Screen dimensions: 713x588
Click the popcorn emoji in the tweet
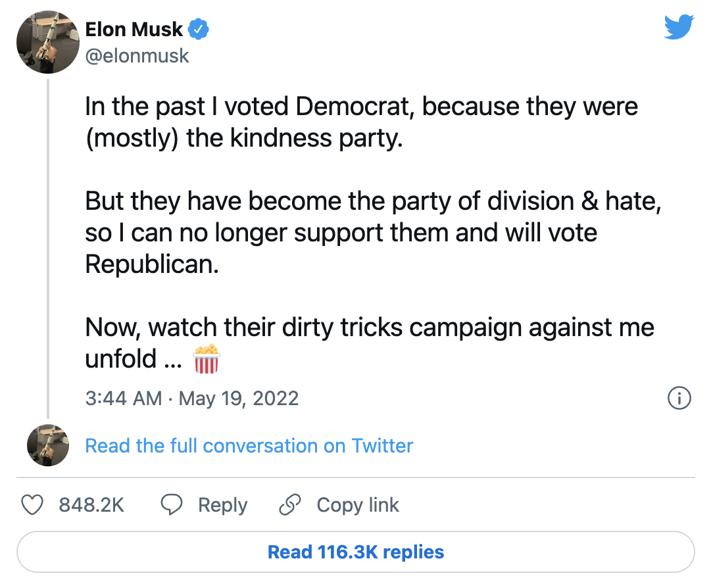207,359
